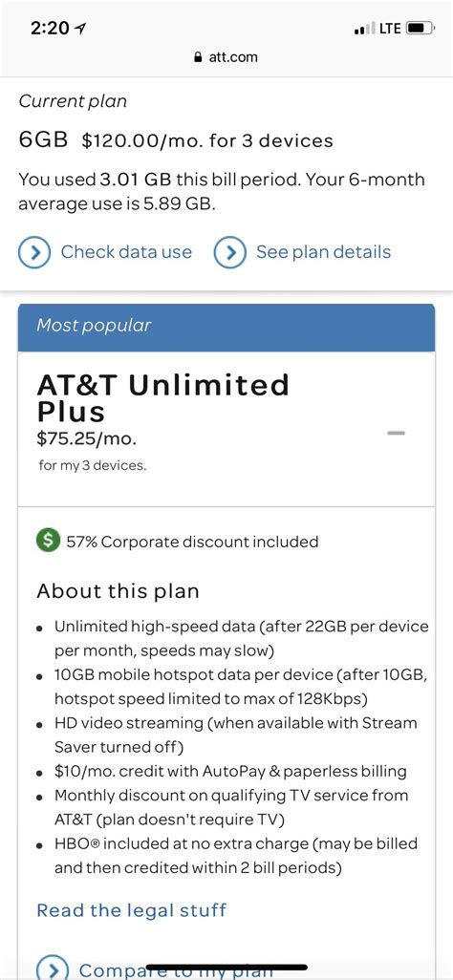Tap the home indicator bar at bottom

[x=226, y=967]
